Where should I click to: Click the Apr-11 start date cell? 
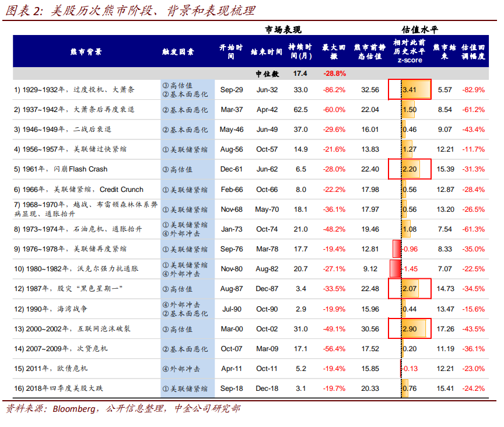click(232, 369)
